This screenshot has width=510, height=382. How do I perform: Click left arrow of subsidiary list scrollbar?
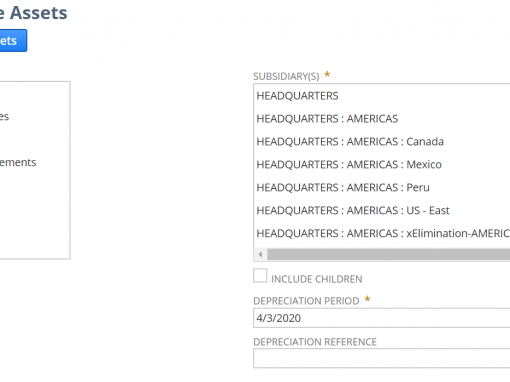pyautogui.click(x=260, y=255)
